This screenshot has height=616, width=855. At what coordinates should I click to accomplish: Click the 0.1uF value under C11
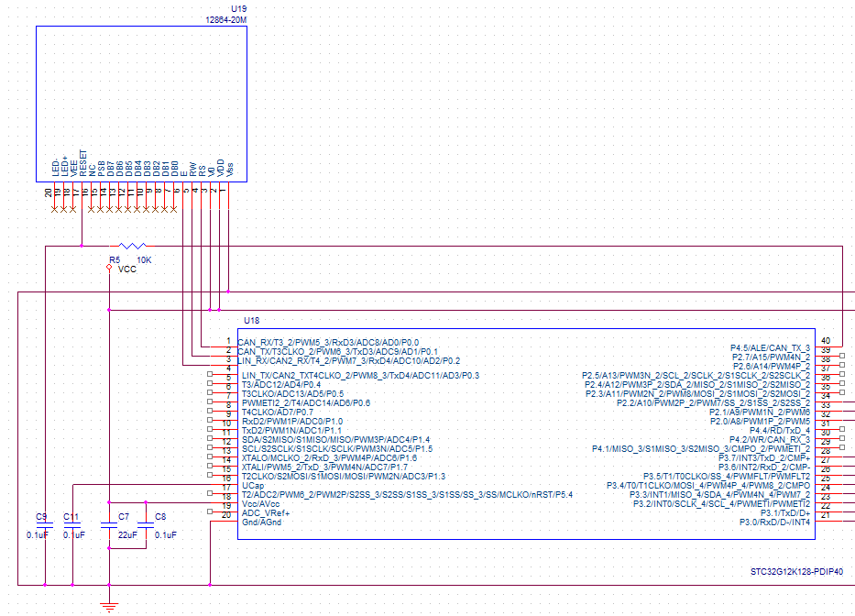pos(73,534)
